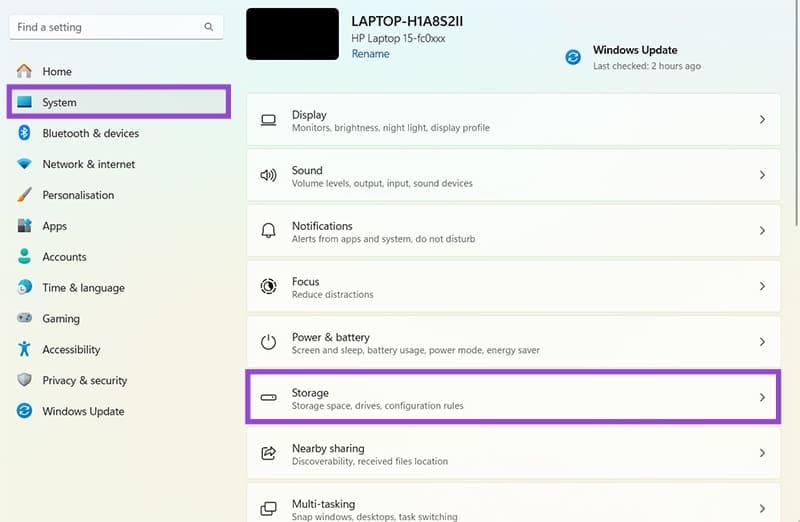
Task: Click the Notifications bell icon
Action: (268, 231)
